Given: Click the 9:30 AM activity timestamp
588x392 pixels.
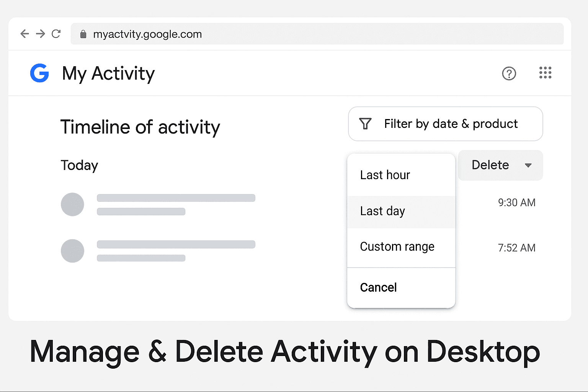Looking at the screenshot, I should click(x=516, y=203).
